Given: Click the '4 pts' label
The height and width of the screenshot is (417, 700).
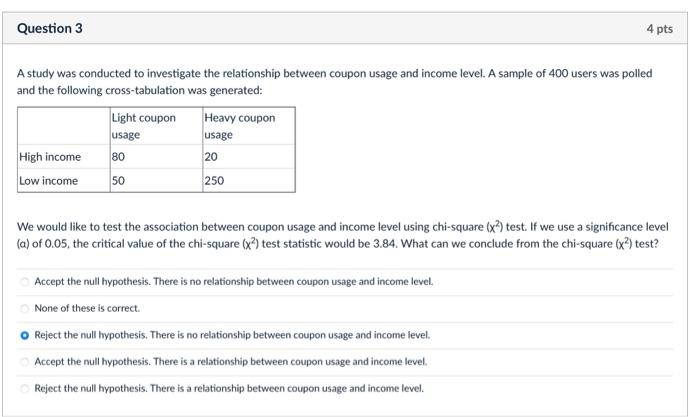Looking at the screenshot, I should click(659, 29).
